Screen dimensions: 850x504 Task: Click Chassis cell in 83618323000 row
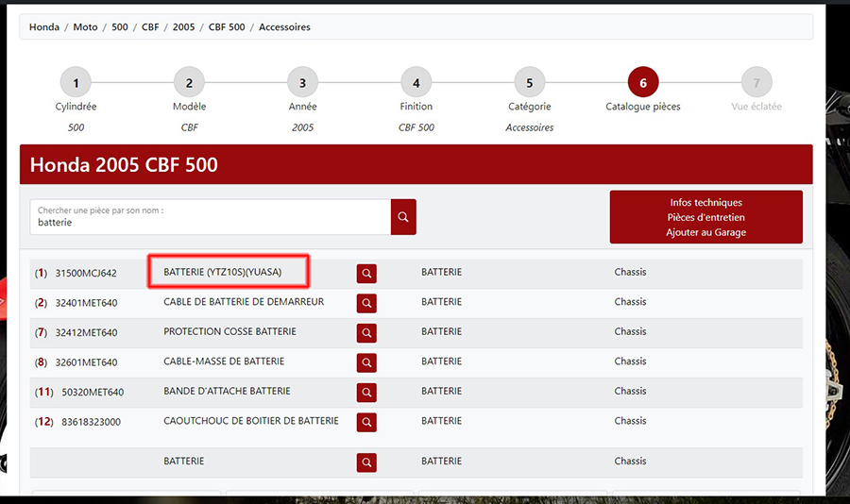pos(630,421)
